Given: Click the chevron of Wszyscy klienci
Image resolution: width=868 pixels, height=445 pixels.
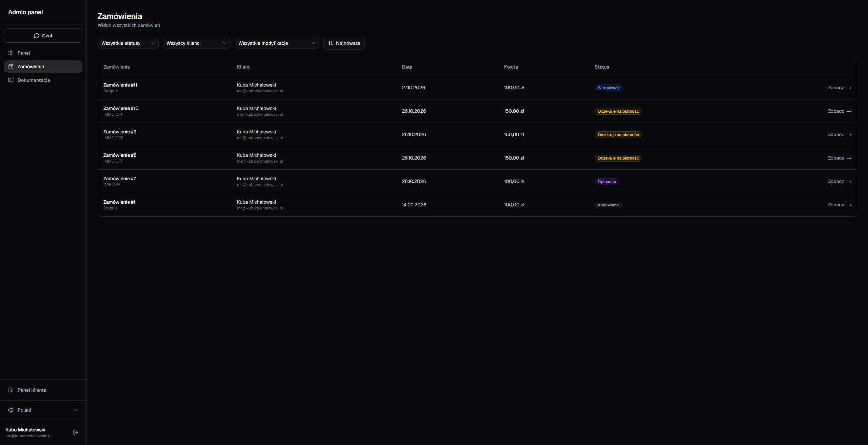Looking at the screenshot, I should (225, 43).
